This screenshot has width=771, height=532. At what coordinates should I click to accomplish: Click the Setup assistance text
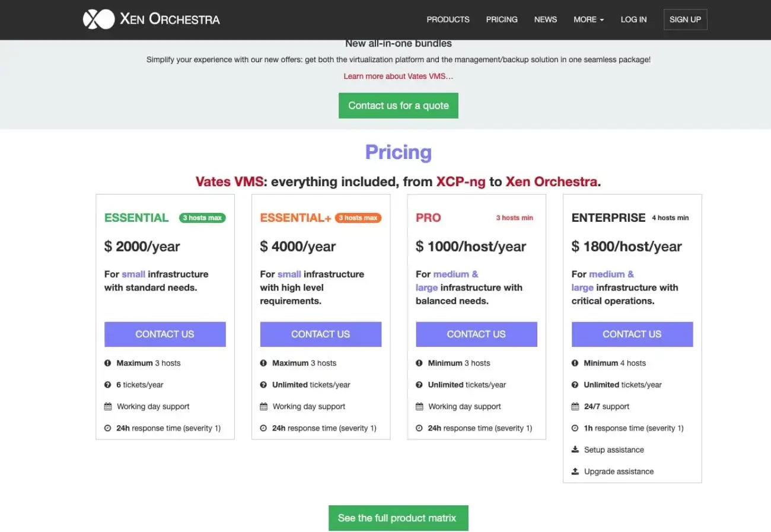click(x=614, y=450)
